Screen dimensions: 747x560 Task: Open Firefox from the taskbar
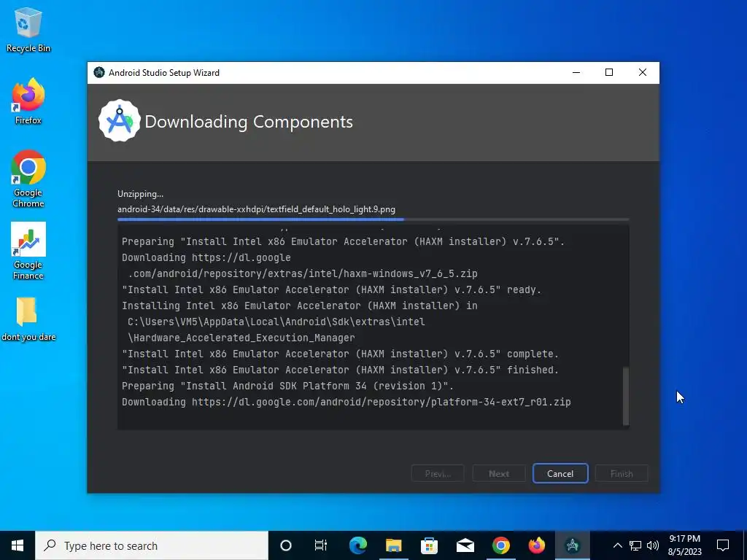[536, 545]
